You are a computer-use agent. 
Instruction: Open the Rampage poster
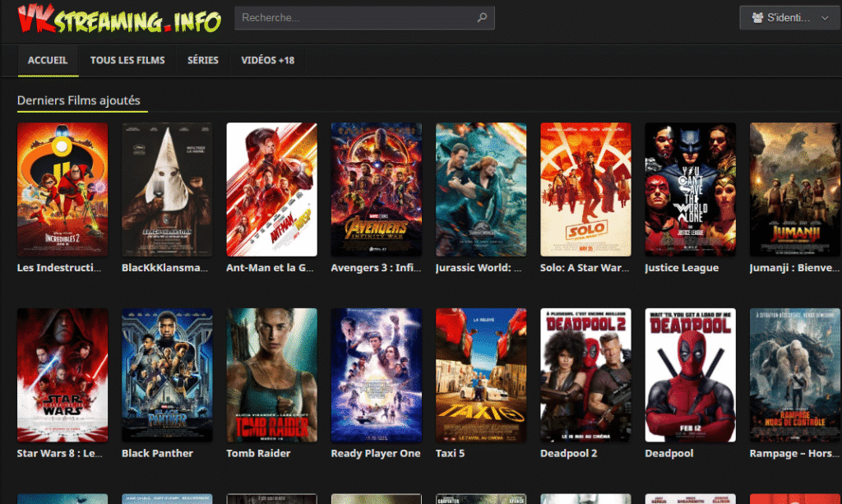click(x=795, y=375)
